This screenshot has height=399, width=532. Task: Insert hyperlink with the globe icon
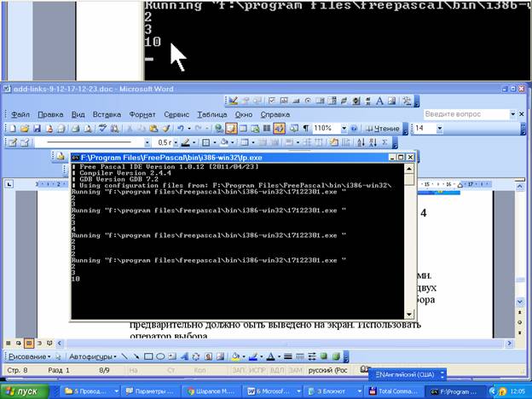(219, 129)
